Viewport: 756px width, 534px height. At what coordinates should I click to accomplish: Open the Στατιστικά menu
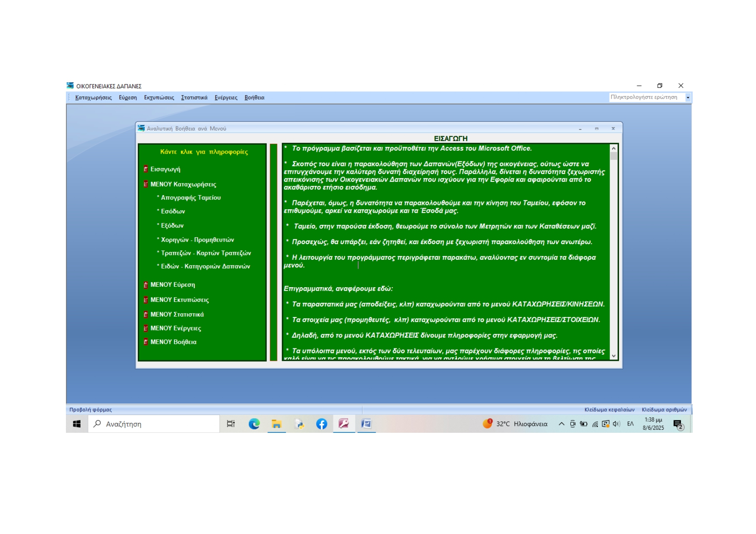click(194, 98)
